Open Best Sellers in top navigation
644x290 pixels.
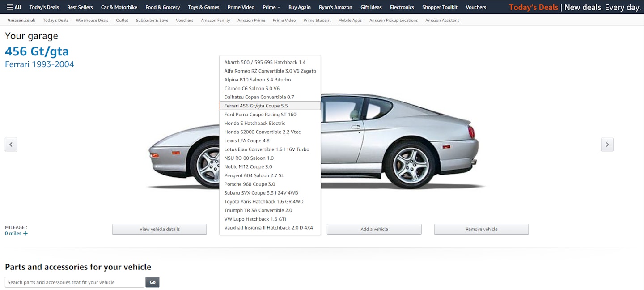tap(80, 7)
